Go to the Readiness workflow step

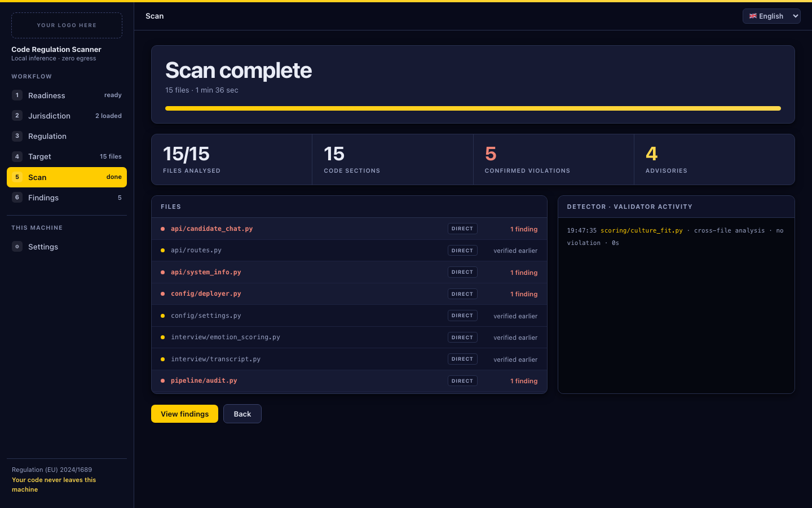(67, 95)
